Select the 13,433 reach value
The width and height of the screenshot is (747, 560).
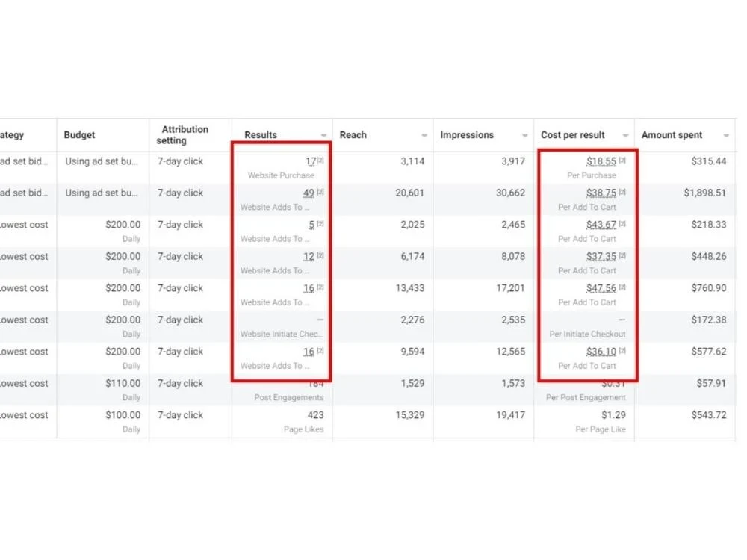click(x=409, y=288)
